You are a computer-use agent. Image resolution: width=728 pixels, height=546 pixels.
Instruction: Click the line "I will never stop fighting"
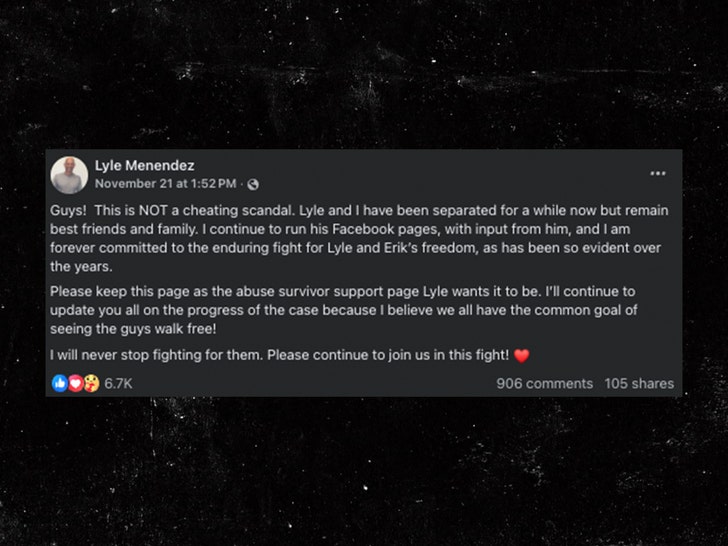tap(280, 355)
